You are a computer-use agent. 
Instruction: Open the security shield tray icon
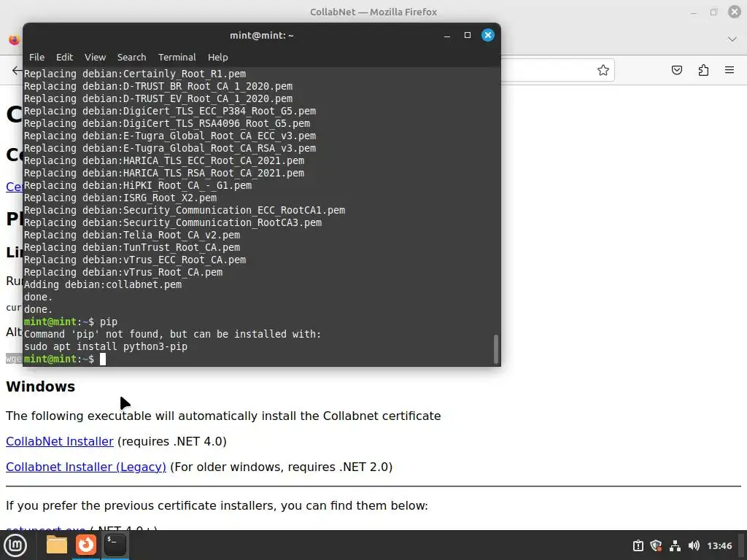[x=656, y=545]
